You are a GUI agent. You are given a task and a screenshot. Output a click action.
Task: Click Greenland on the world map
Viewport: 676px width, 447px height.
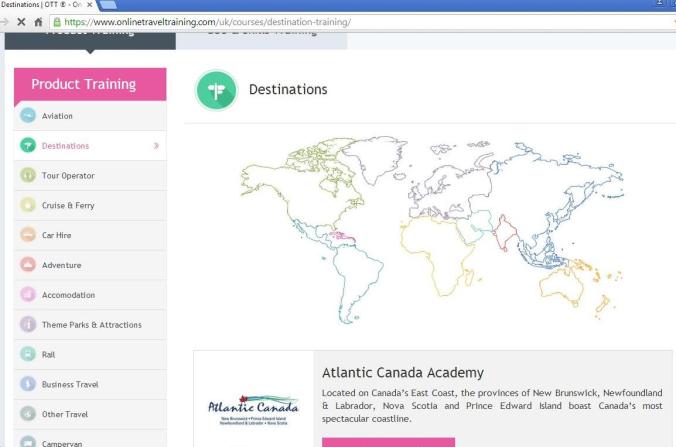point(375,159)
